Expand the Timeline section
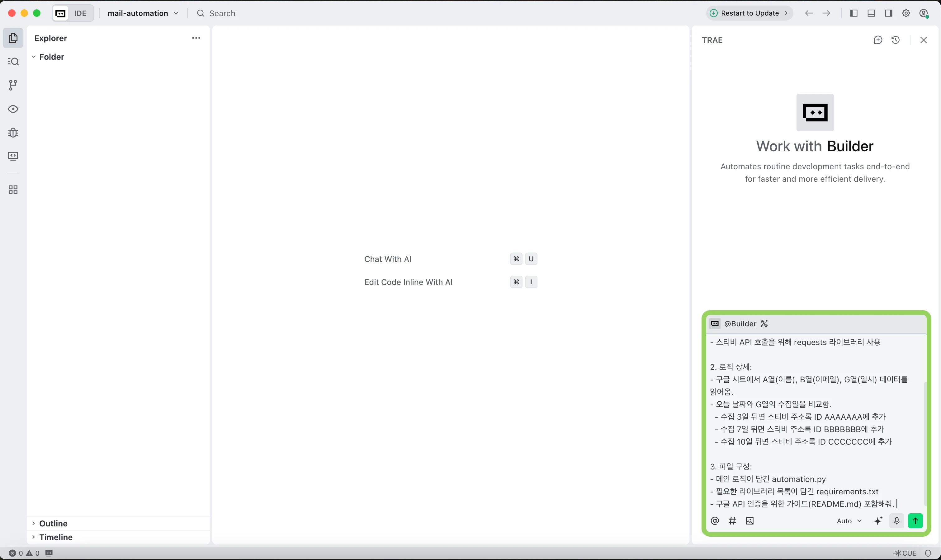This screenshot has height=560, width=941. pyautogui.click(x=56, y=537)
